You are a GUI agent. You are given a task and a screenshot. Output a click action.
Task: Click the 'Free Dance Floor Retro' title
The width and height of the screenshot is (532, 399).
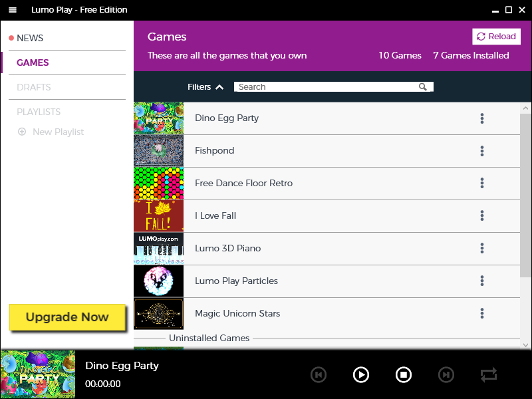pos(243,184)
